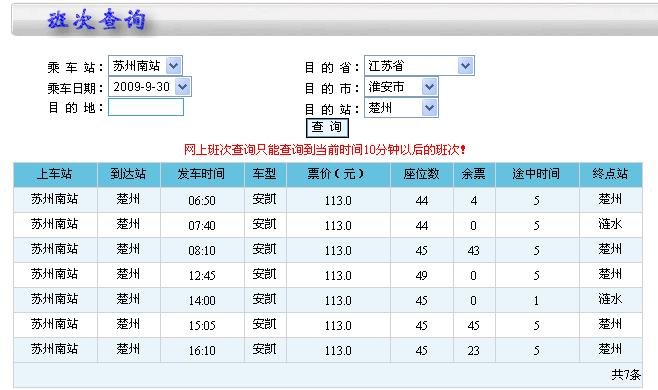Click the empty 目的地 input field
Screen dimensions: 658x390
click(x=146, y=107)
